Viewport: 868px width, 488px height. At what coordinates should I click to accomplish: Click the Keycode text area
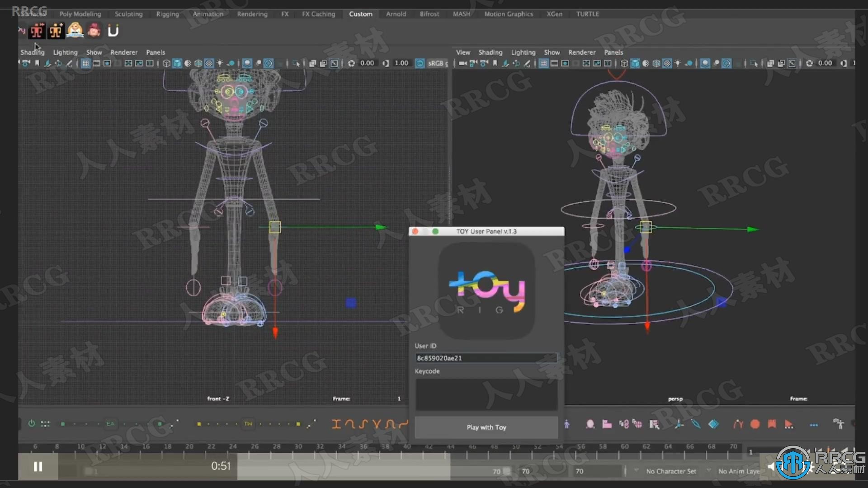pyautogui.click(x=486, y=394)
